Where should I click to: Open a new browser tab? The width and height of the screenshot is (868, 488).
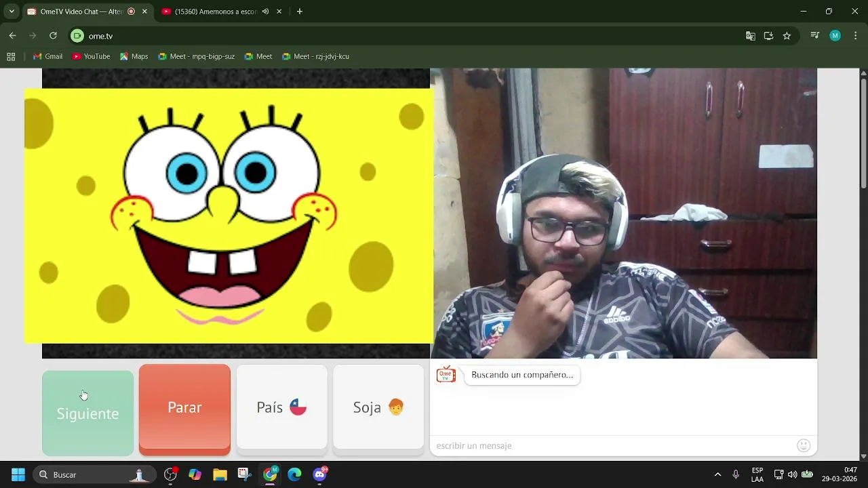click(299, 12)
